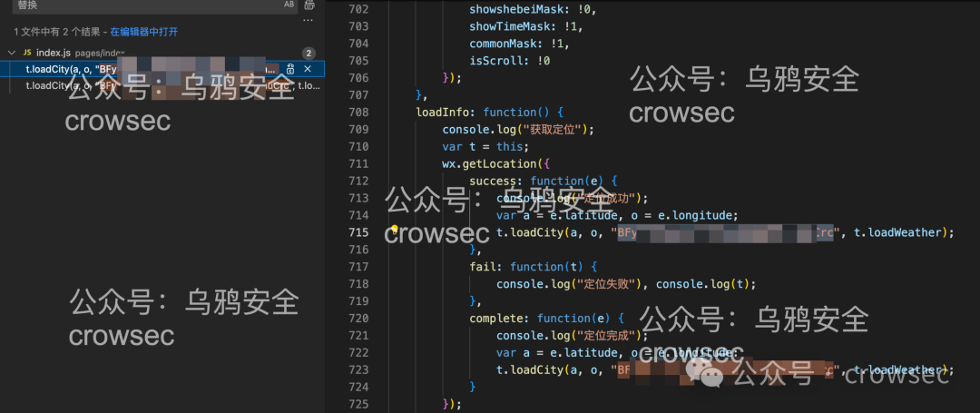Screen dimensions: 980x413
Task: Click the pages/index path next to index.js
Action: (100, 54)
